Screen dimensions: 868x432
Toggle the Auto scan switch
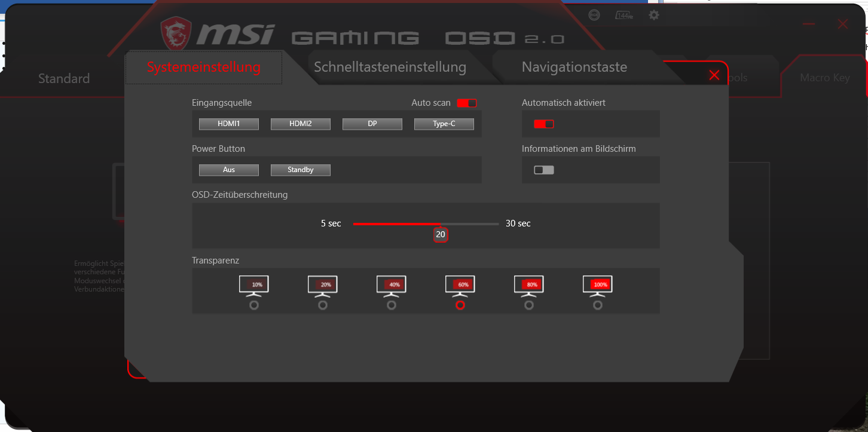(467, 103)
